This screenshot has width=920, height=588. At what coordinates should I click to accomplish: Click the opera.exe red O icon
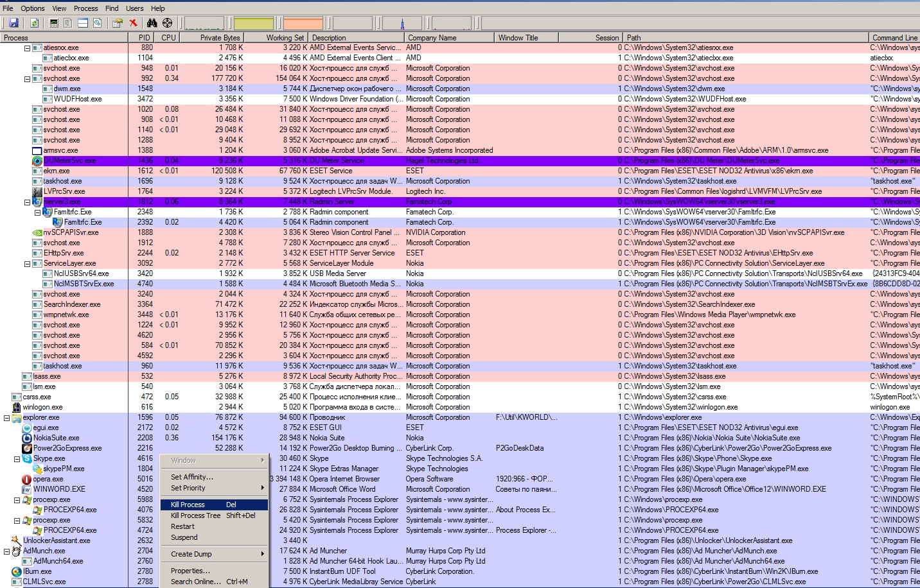coord(27,479)
